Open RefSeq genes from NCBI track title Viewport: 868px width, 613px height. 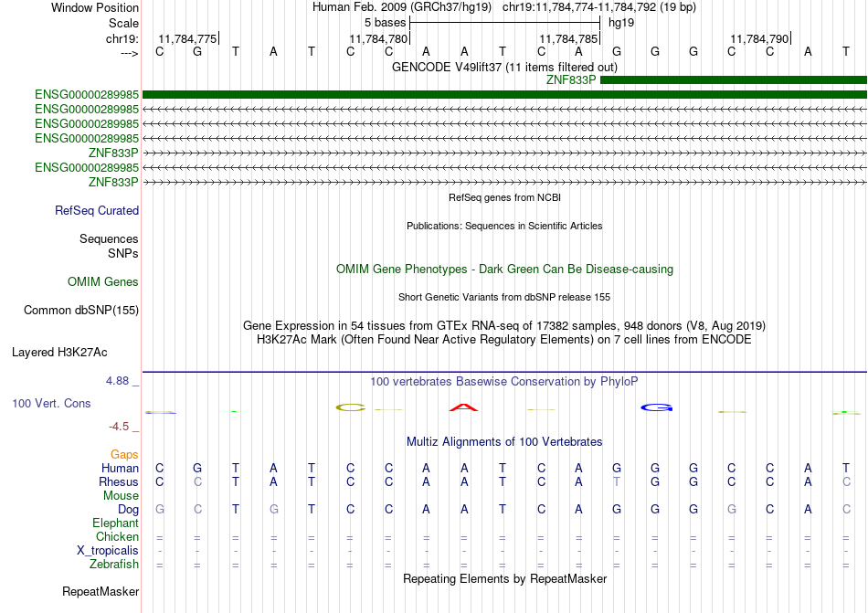pos(504,197)
